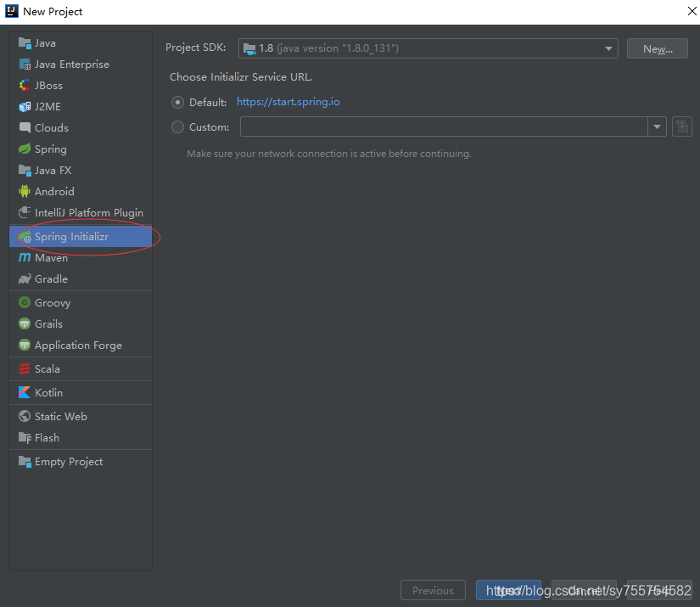
Task: Select Android project type text
Action: tap(54, 192)
